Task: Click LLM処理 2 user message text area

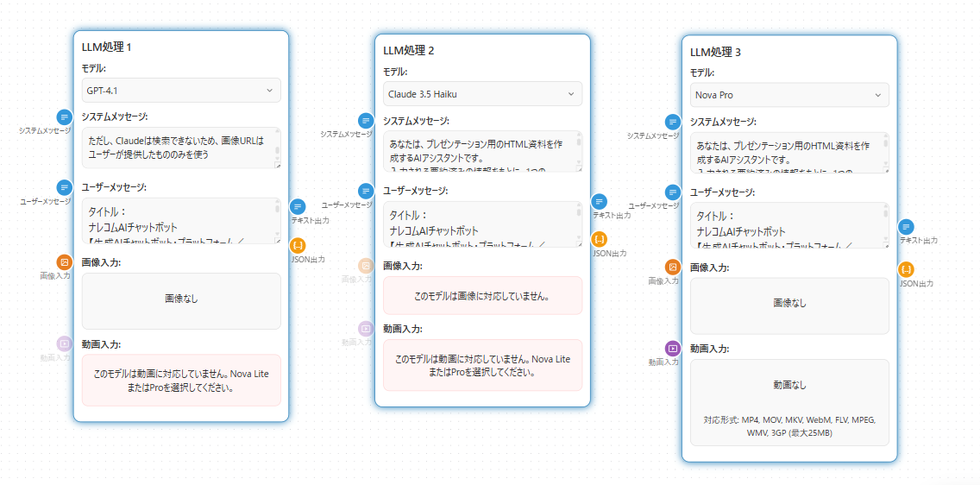Action: coord(482,224)
